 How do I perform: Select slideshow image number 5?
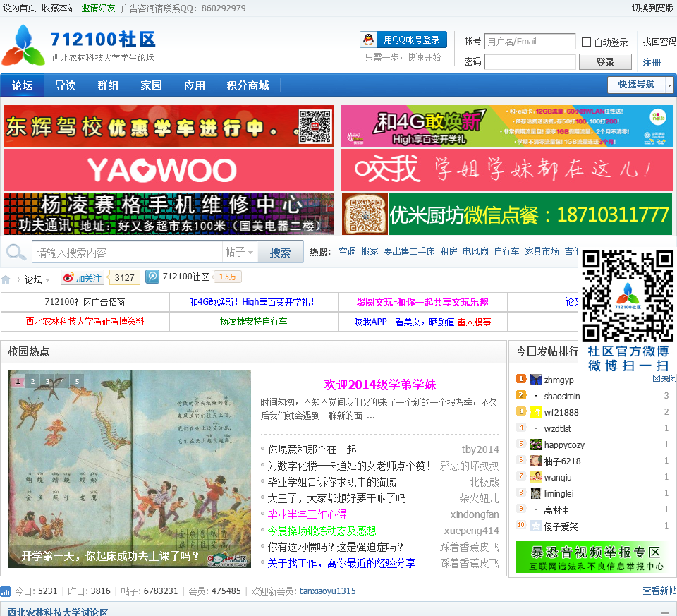78,382
